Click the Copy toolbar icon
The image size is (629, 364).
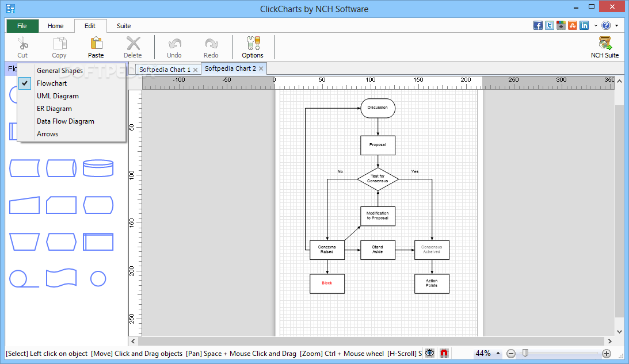[59, 43]
